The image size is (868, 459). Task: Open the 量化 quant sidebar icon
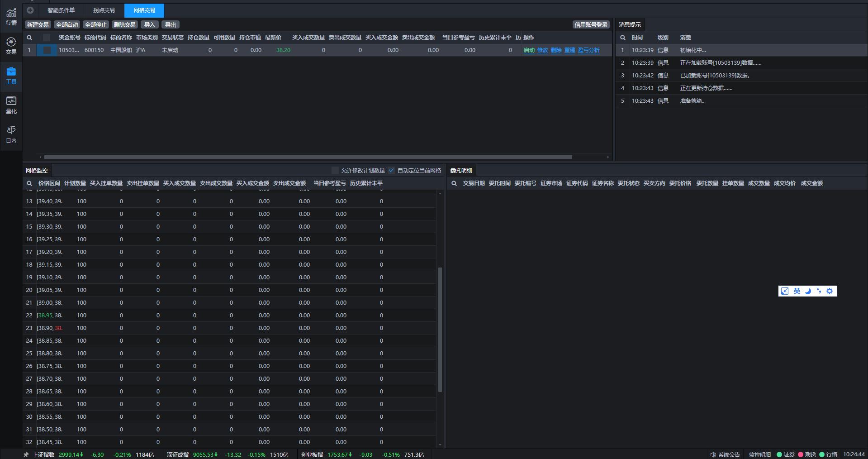pyautogui.click(x=11, y=105)
